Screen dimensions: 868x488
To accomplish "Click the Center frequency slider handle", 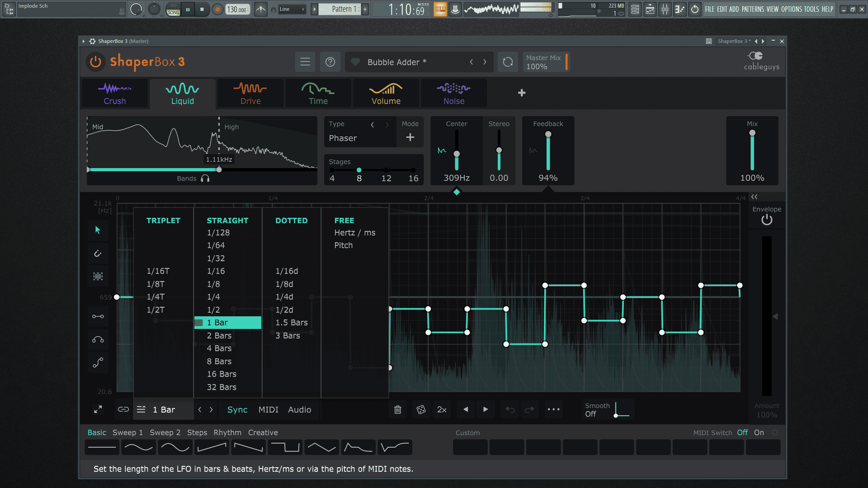I will (x=457, y=154).
